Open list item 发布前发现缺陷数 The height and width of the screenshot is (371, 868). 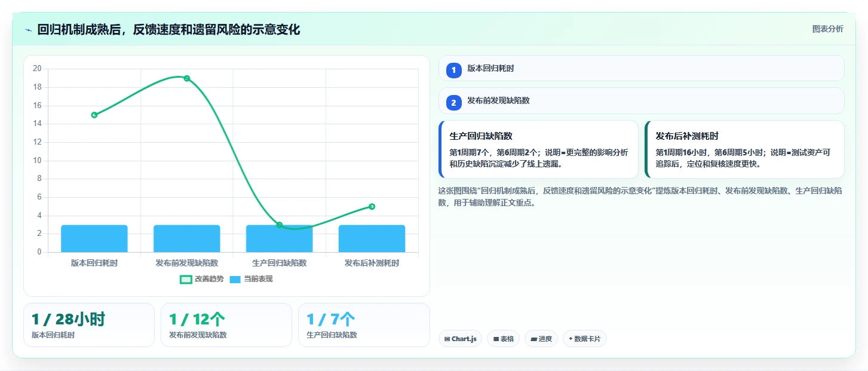641,101
